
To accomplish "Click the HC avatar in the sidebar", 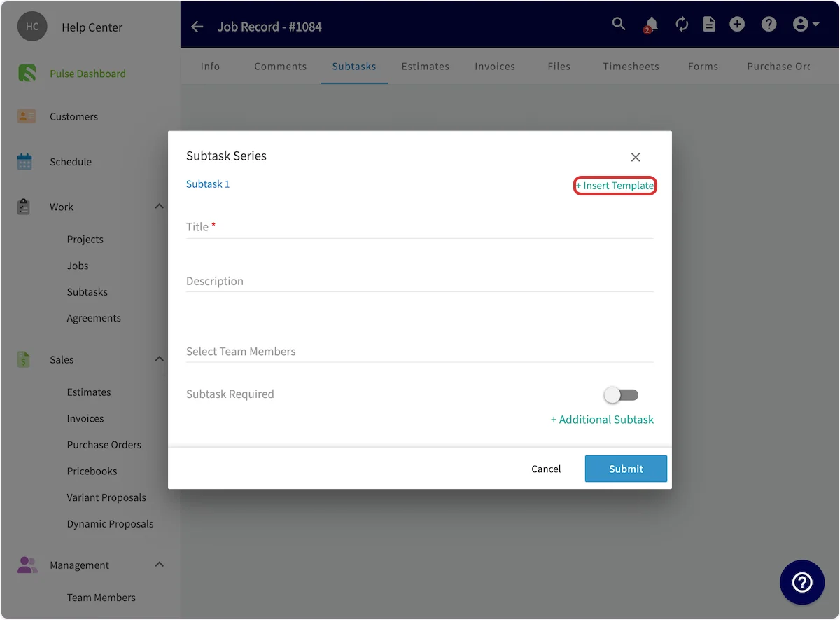I will click(32, 27).
